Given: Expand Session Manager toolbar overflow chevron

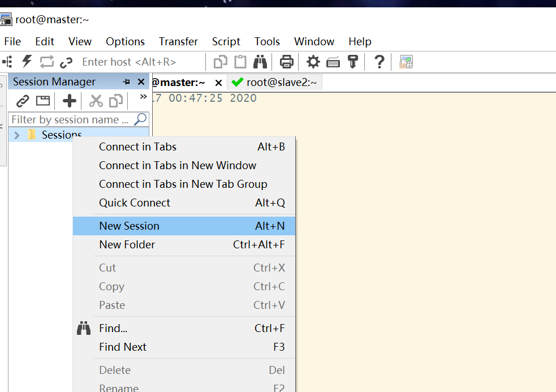Looking at the screenshot, I should click(x=143, y=97).
